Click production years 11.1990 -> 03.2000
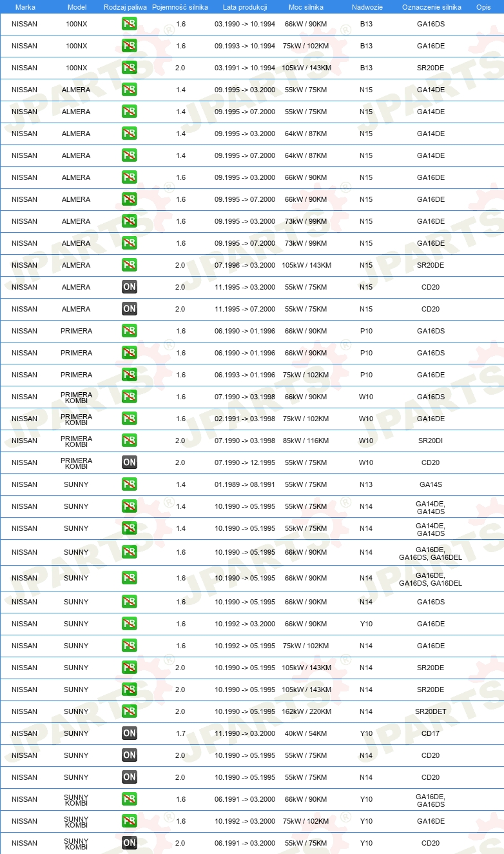The image size is (504, 854). [x=245, y=733]
